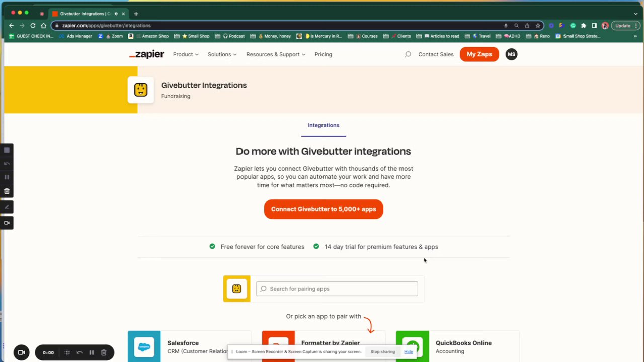Viewport: 644px width, 362px height.
Task: Click stop recording square in Loom side panel
Action: pos(7,150)
